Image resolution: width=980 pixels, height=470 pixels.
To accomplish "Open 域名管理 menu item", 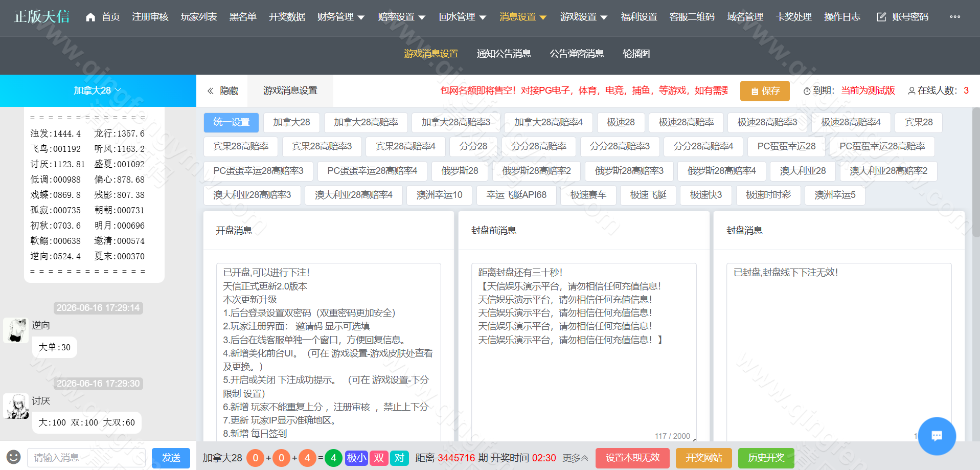I will 745,17.
